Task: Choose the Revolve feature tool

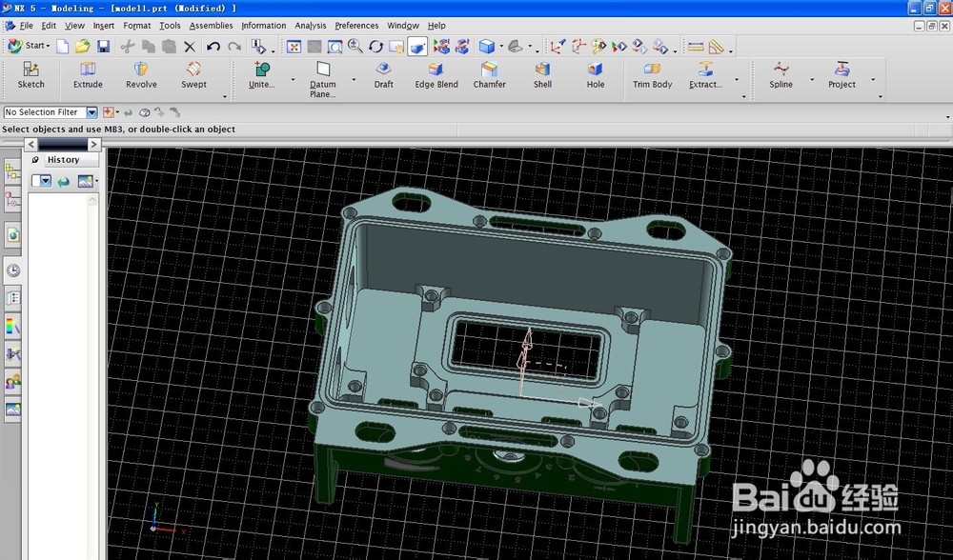Action: [141, 75]
